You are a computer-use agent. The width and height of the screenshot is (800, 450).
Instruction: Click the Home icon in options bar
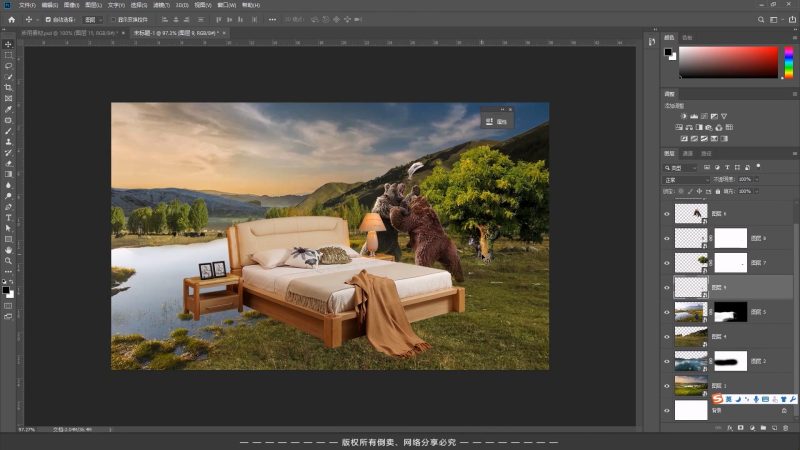click(x=10, y=19)
